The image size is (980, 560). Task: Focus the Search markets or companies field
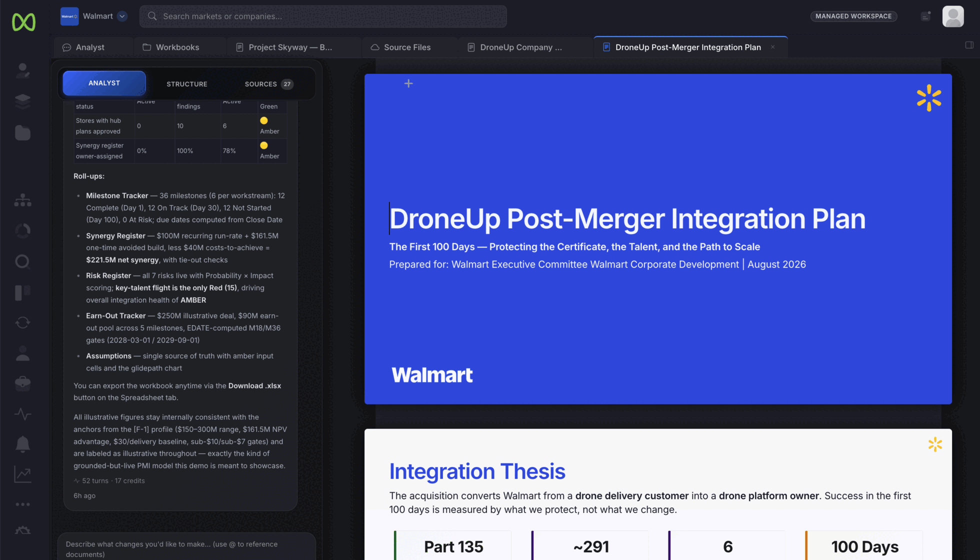pyautogui.click(x=323, y=16)
